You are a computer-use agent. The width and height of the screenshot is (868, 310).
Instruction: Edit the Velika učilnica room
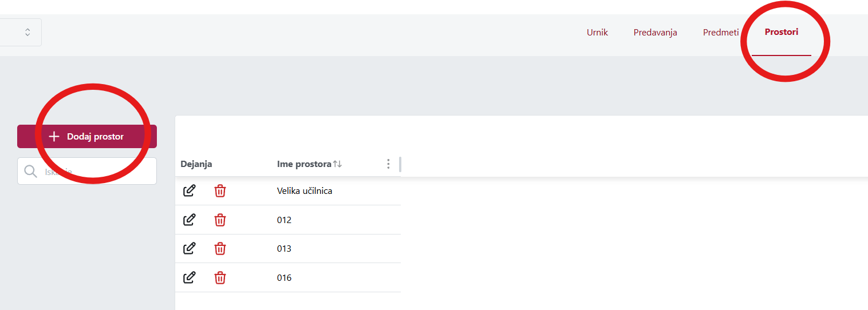click(x=189, y=190)
